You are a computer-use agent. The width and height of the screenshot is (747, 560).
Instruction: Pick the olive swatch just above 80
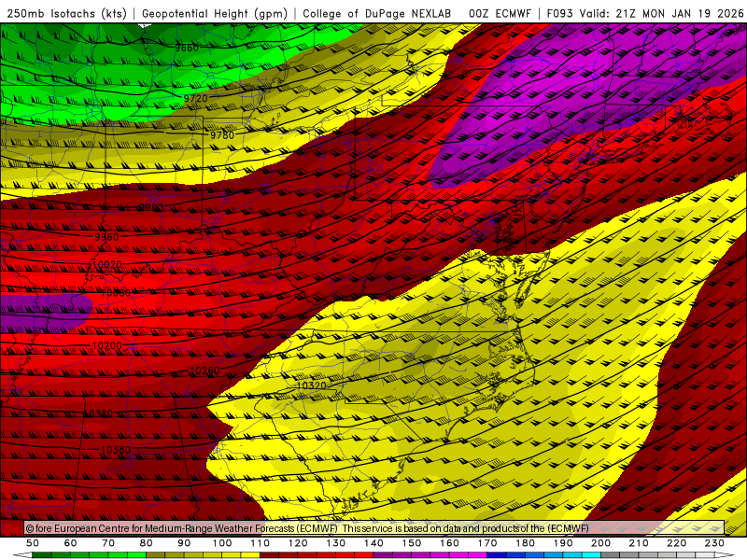[155, 555]
